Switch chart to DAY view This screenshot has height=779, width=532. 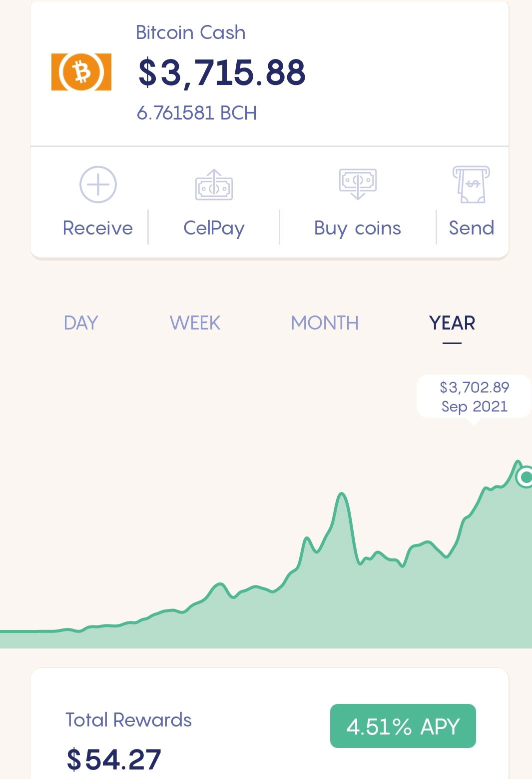(81, 323)
